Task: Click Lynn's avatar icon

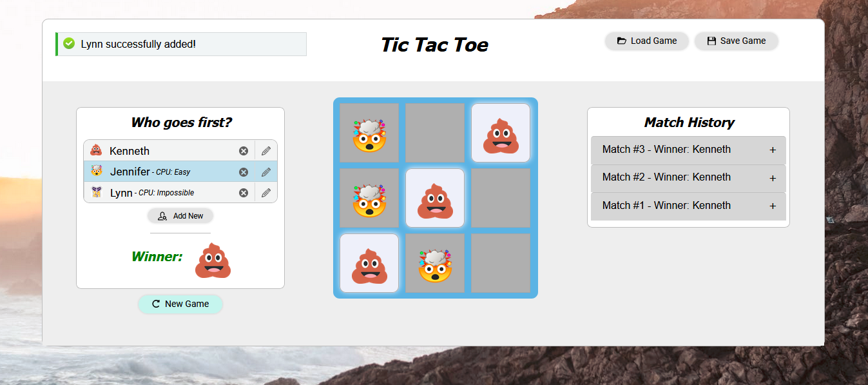Action: pyautogui.click(x=96, y=192)
